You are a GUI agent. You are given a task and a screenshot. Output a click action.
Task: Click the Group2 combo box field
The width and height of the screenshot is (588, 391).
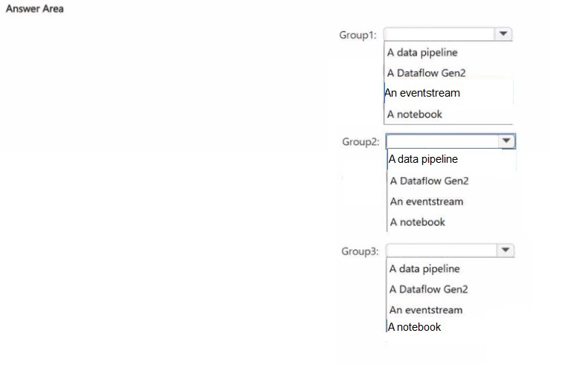(442, 140)
